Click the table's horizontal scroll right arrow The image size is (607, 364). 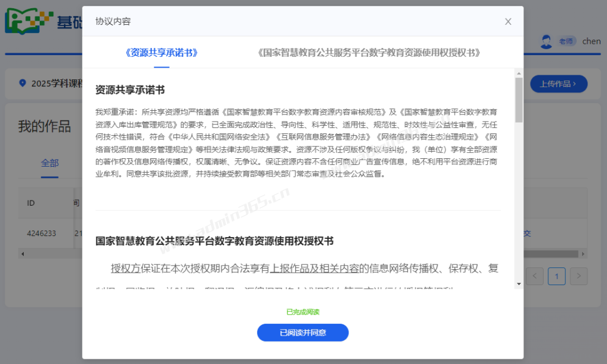(584, 254)
